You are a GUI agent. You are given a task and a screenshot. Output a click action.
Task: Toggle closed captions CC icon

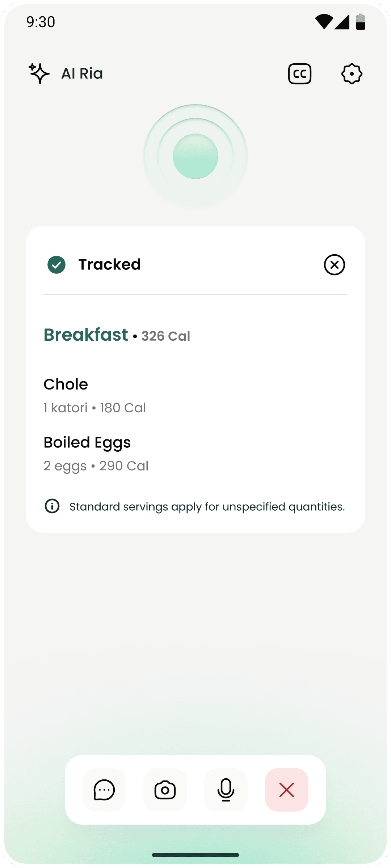299,74
